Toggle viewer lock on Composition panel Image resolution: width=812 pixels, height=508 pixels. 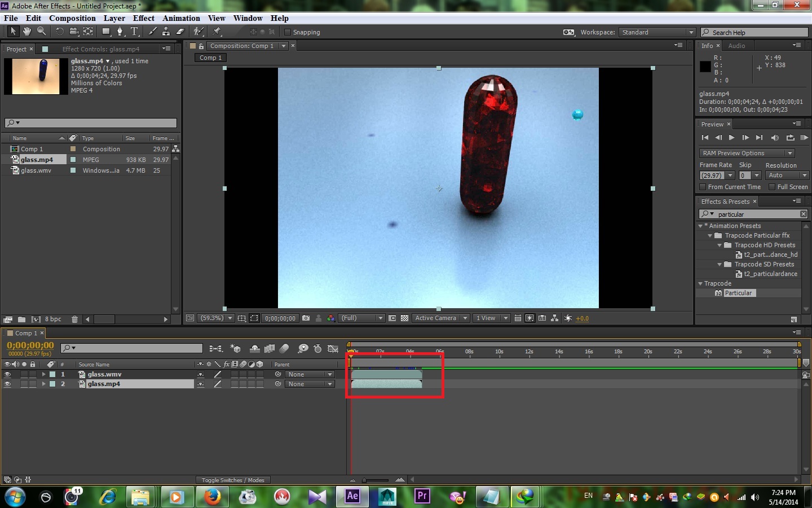coord(201,46)
